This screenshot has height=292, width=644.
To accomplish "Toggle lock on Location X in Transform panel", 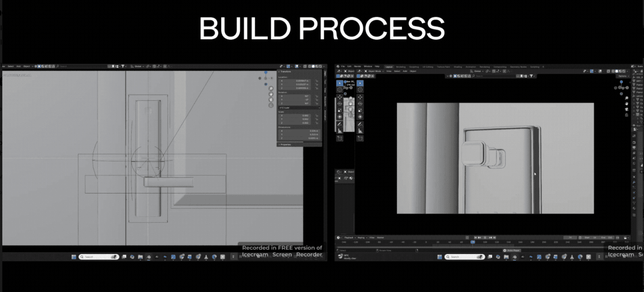I will tap(317, 81).
